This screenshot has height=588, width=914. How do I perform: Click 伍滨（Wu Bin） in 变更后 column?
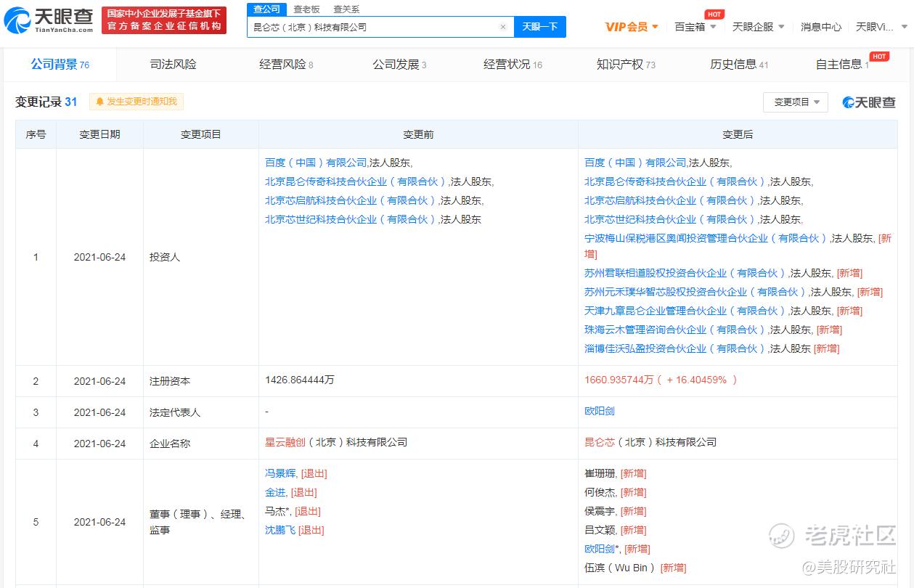(x=620, y=568)
